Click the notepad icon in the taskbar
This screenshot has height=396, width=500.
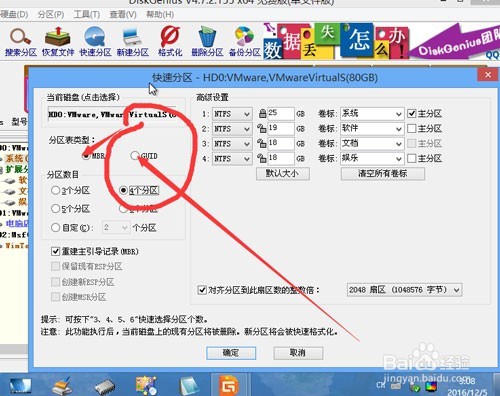(x=190, y=386)
